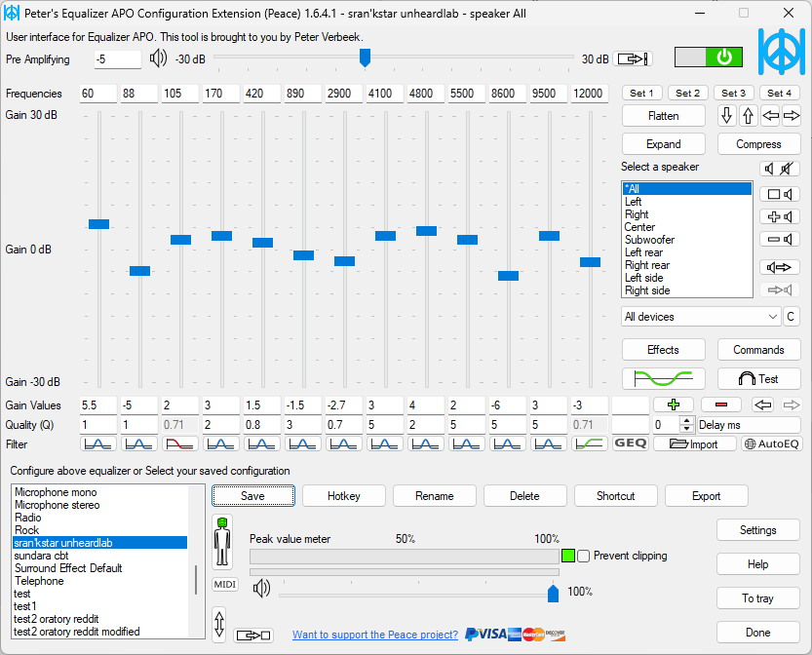The image size is (812, 655).
Task: Click the pre-amplifying speaker icon
Action: 158,58
